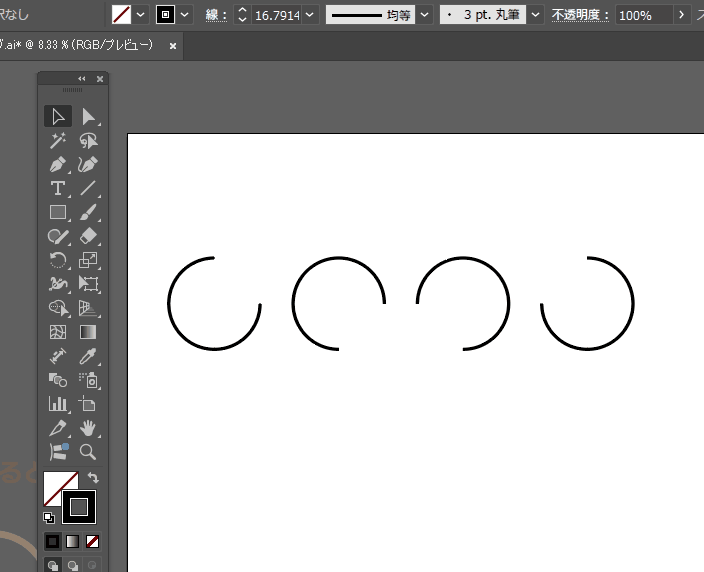
Task: Select the Eyedropper tool
Action: 88,356
